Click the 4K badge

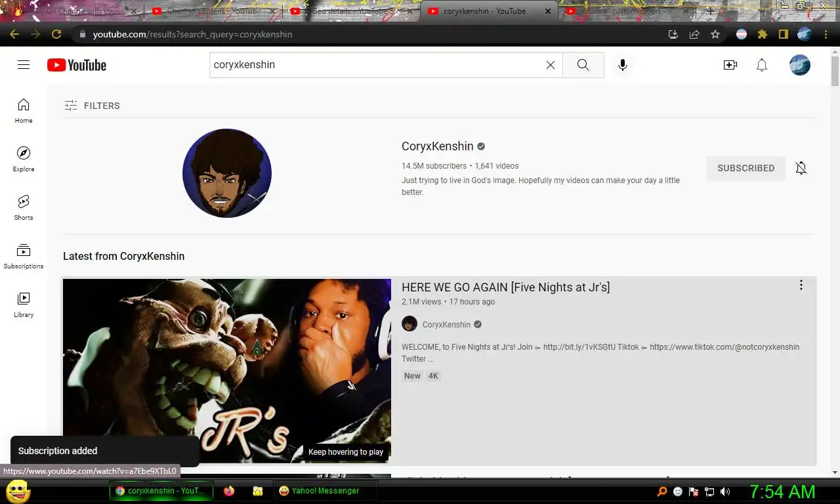[x=433, y=376]
